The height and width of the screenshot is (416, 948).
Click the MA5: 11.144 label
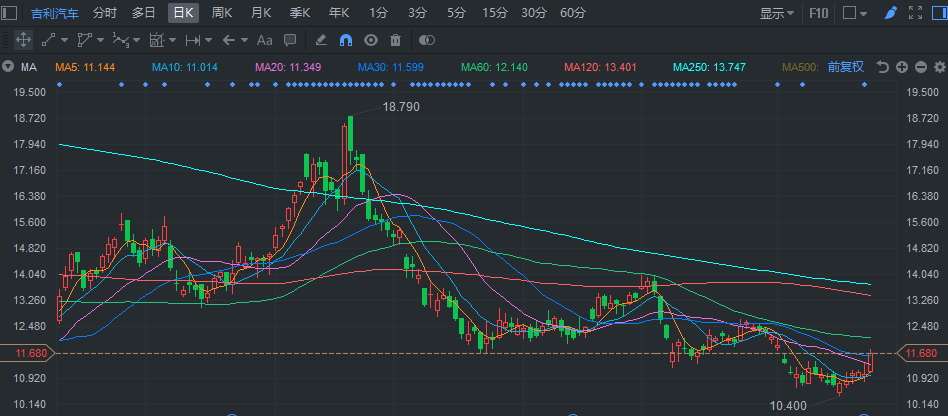tap(85, 67)
